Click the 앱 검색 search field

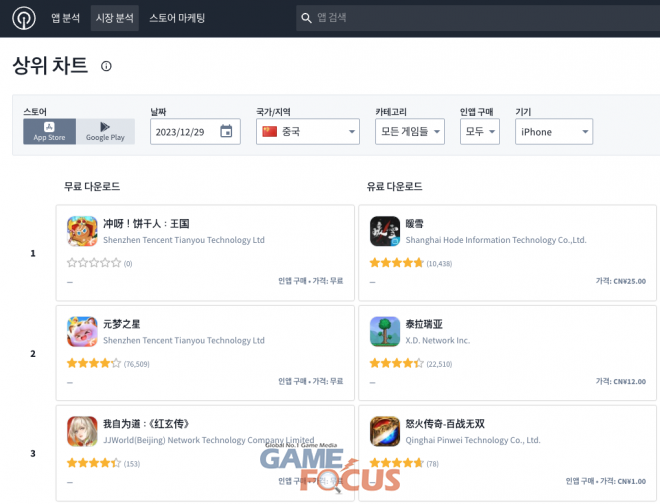point(480,18)
